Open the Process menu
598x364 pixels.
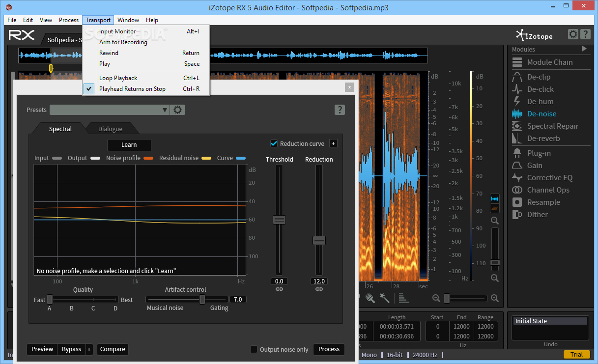69,20
